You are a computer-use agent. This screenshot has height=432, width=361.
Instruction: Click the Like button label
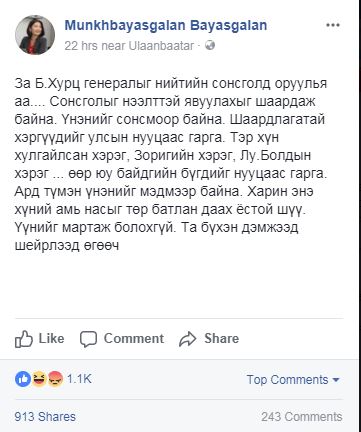(51, 339)
